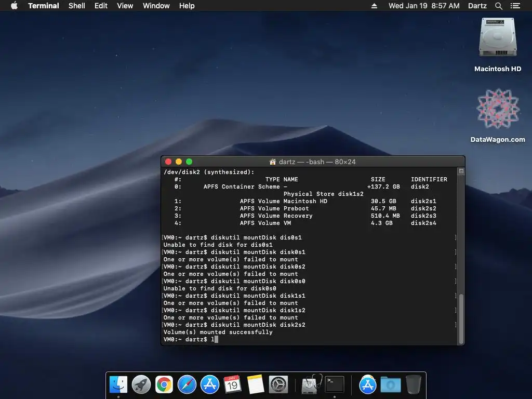Screen dimensions: 532x399
Task: Open Notification Center list icon
Action: click(515, 6)
